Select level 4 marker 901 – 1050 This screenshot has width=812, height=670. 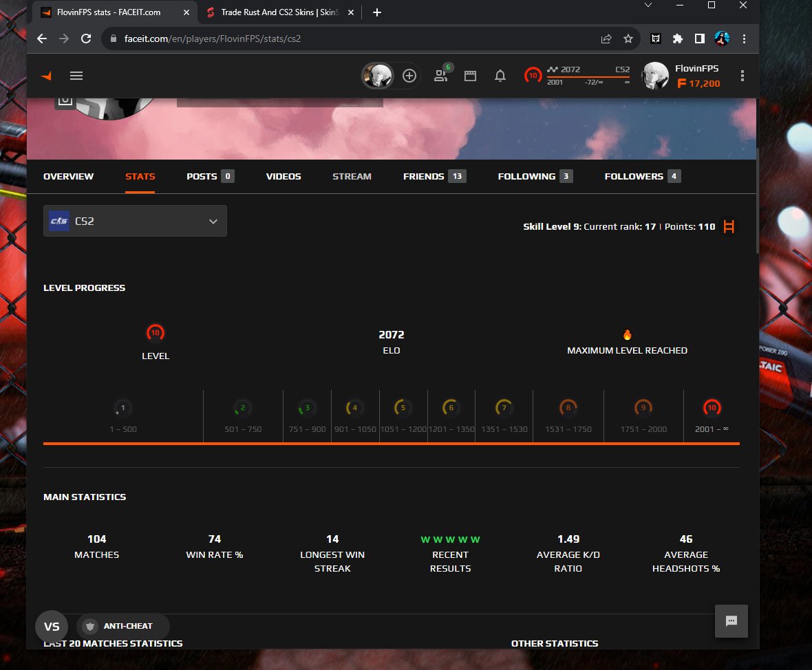click(354, 409)
